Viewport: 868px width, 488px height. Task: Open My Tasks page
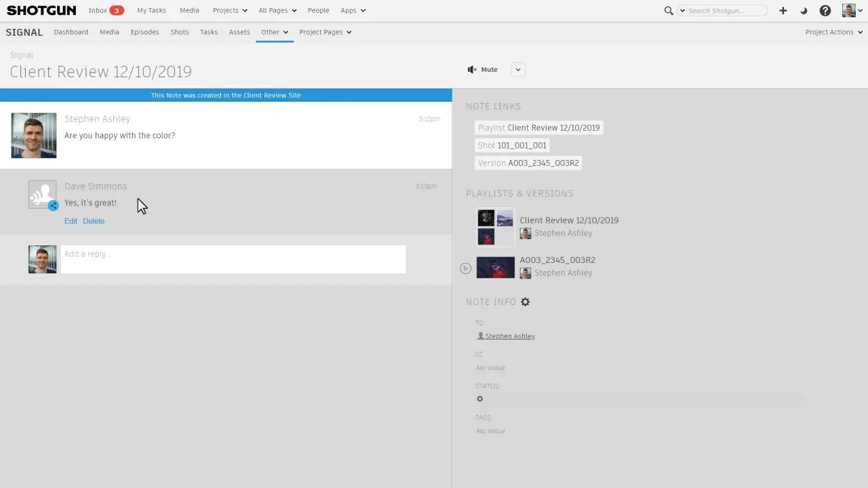151,10
